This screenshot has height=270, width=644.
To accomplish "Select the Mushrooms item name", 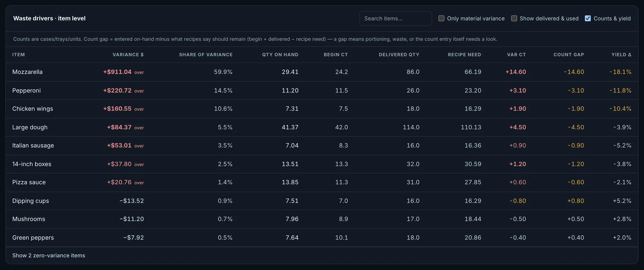I will 29,219.
